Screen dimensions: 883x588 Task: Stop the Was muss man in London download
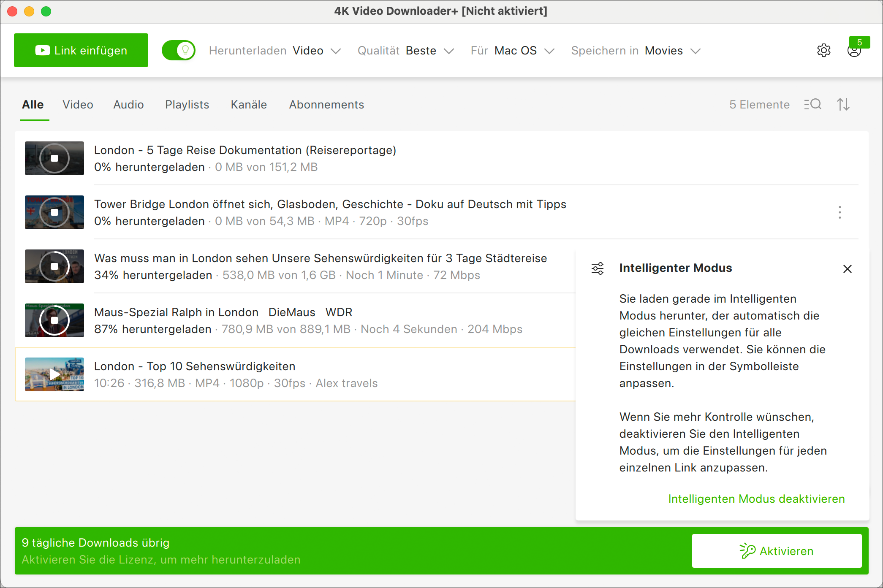54,266
